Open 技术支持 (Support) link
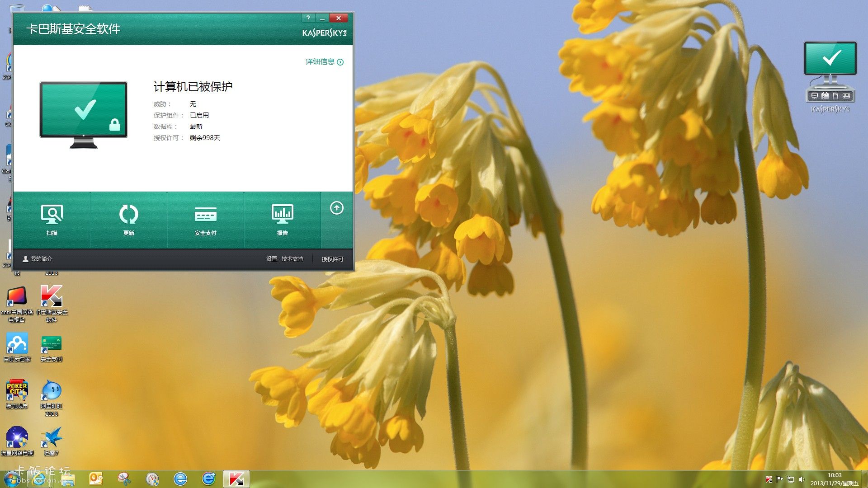 pos(292,259)
